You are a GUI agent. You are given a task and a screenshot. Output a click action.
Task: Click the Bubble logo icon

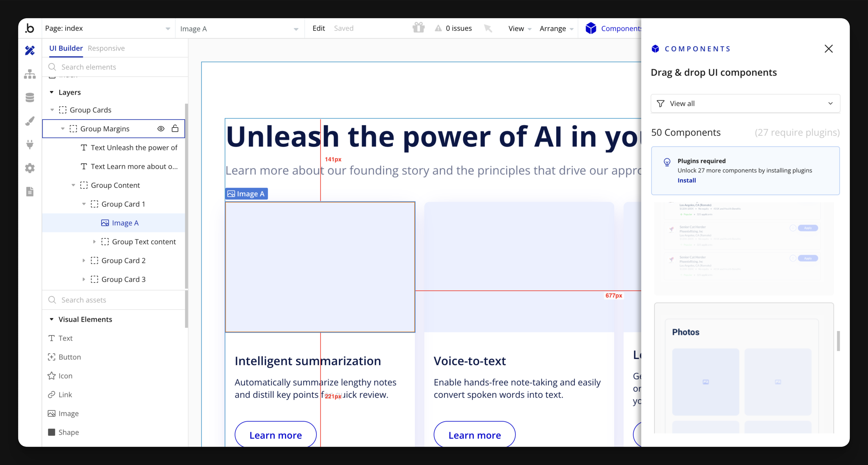[x=30, y=28]
